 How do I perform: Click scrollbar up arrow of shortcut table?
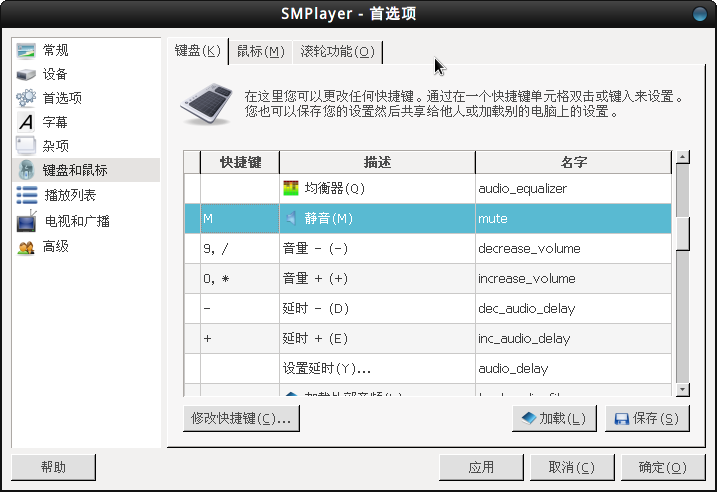pyautogui.click(x=683, y=157)
